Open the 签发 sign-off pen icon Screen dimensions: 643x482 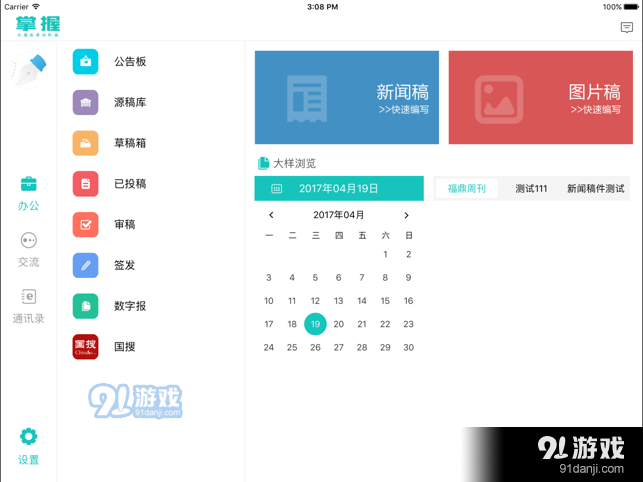point(85,265)
